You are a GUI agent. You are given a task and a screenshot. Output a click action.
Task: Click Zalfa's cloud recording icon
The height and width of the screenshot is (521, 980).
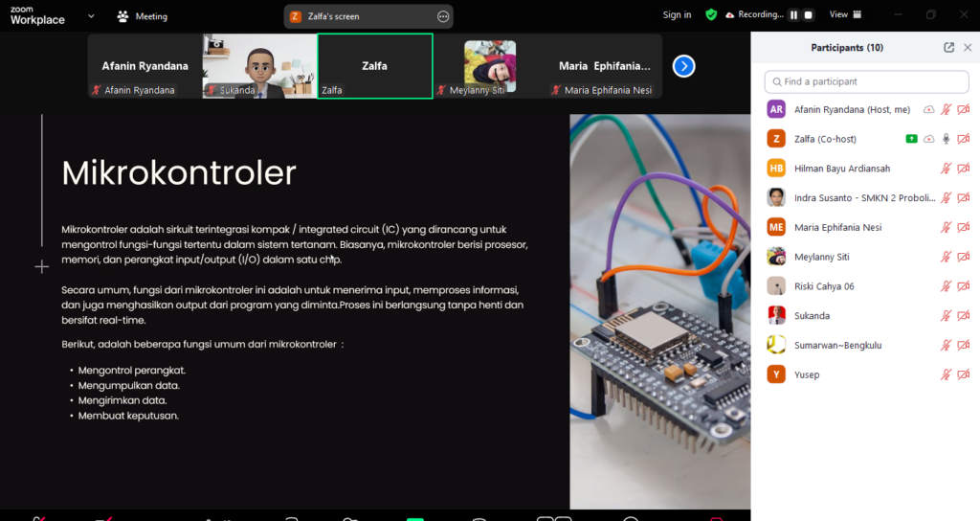coord(928,139)
